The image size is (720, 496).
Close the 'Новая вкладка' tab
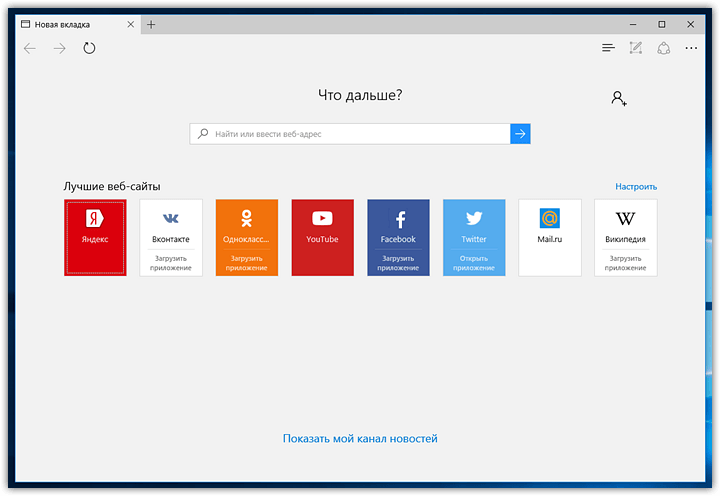coord(131,24)
